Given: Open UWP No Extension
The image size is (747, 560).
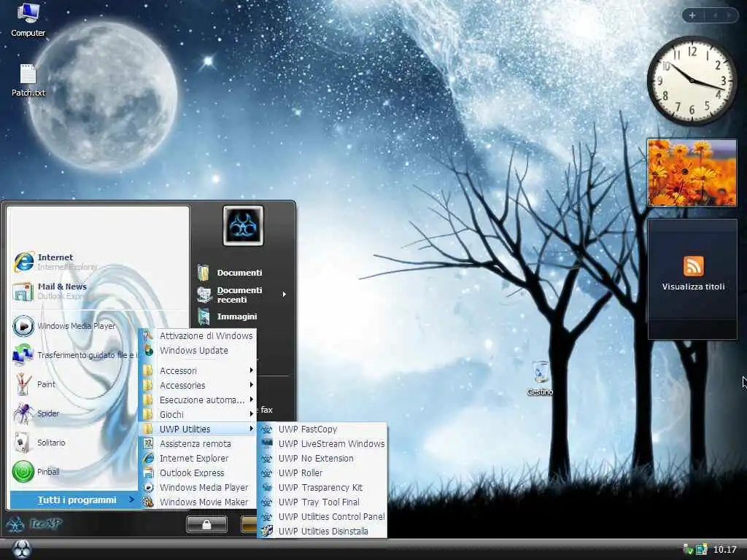Looking at the screenshot, I should (x=322, y=459).
